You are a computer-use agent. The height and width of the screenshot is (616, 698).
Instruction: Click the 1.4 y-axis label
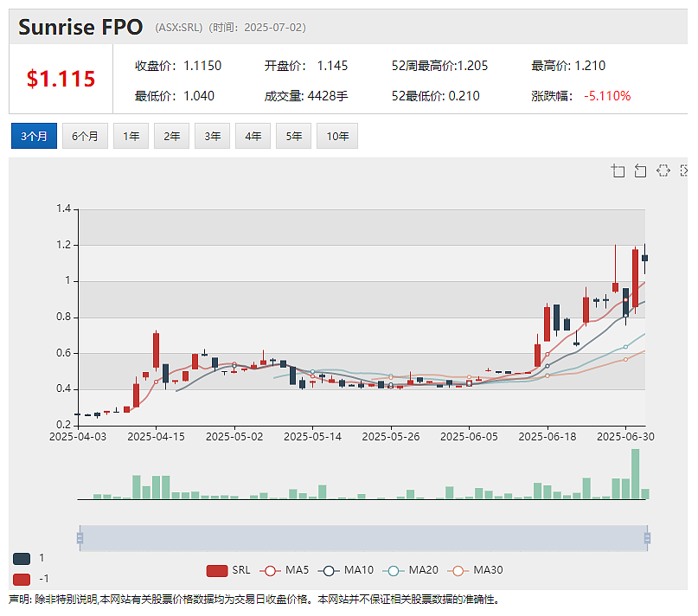64,209
